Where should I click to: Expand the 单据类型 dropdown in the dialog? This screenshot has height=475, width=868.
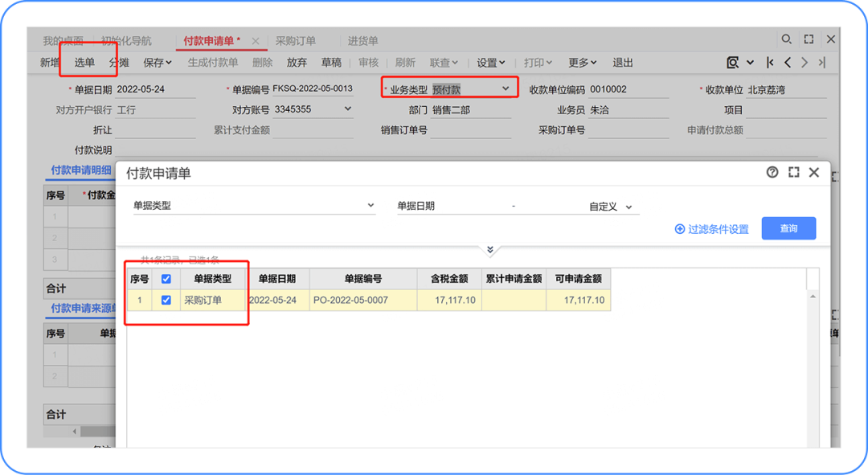(371, 205)
